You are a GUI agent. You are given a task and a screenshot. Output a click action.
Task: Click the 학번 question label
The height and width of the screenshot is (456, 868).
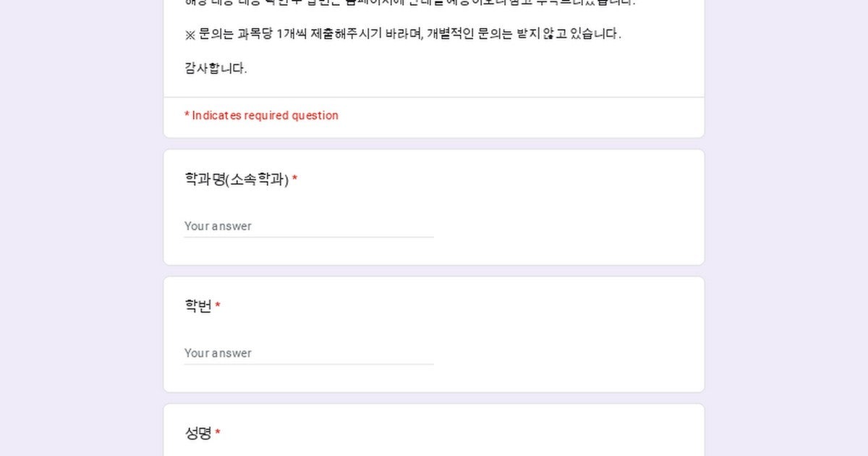coord(198,306)
